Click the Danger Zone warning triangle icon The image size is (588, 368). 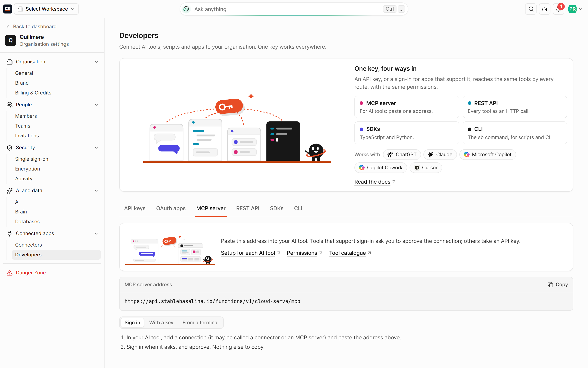9,273
